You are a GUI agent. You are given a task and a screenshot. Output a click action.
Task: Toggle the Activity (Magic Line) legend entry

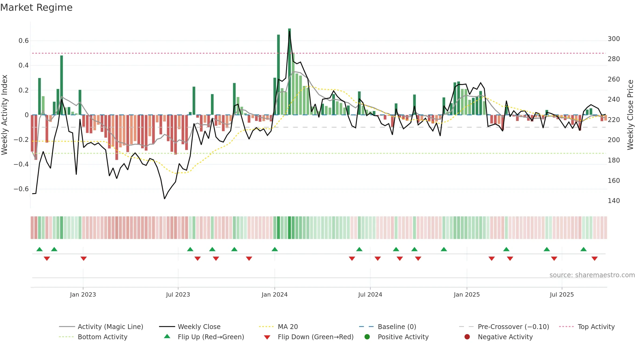(x=101, y=327)
